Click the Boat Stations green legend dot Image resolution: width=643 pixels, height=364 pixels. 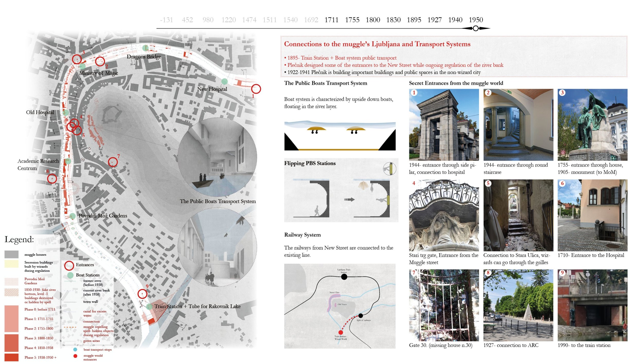(70, 275)
